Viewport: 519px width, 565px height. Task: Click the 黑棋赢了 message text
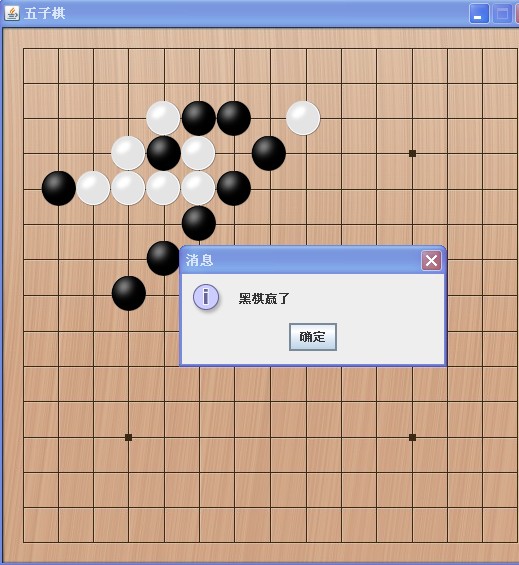(x=264, y=298)
